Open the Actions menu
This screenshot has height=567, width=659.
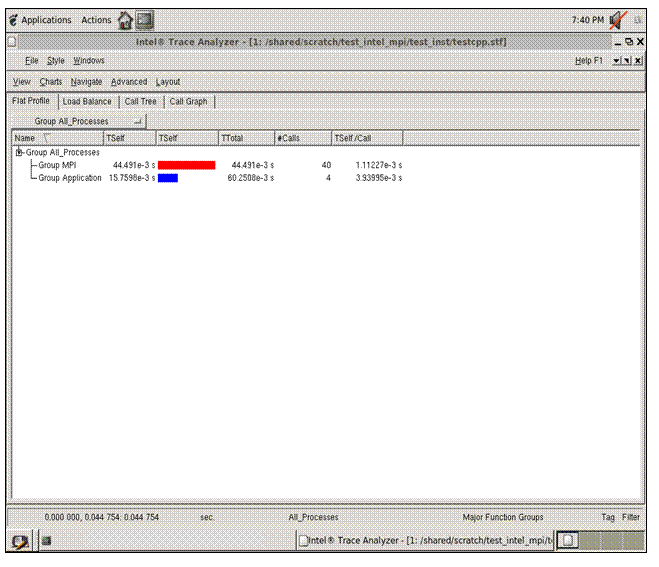(96, 20)
